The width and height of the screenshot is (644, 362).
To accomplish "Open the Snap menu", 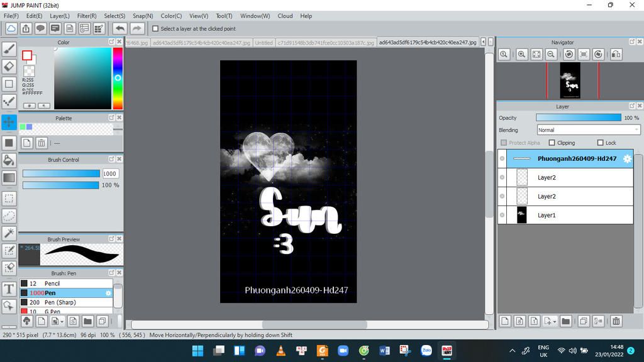I will click(x=143, y=16).
